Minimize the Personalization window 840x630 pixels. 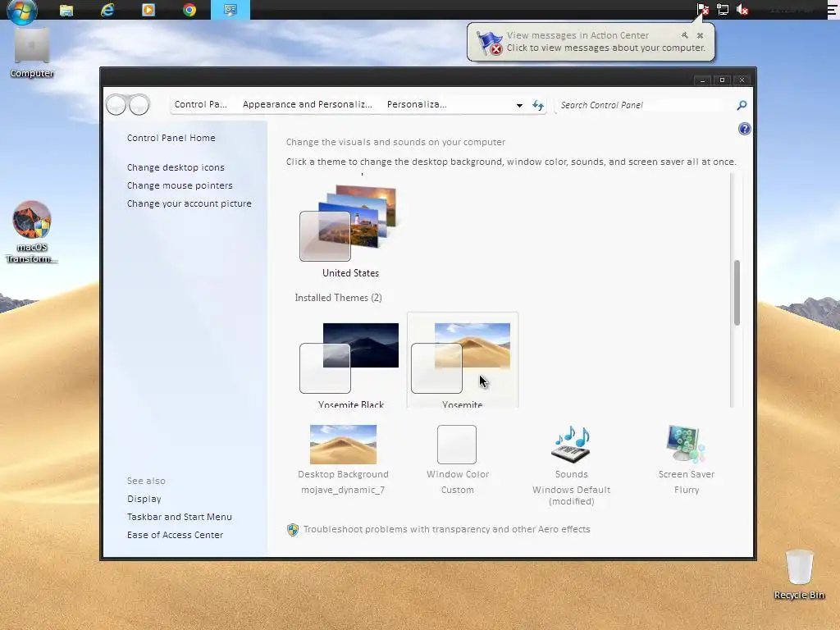(x=702, y=80)
